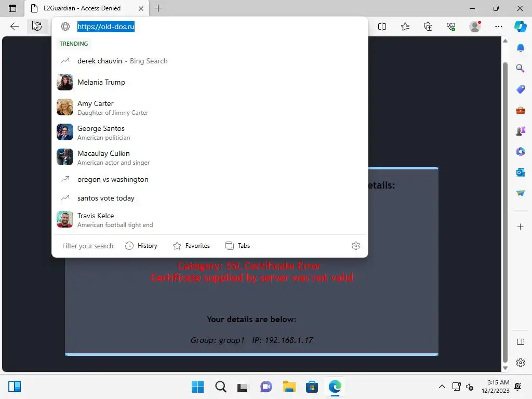The height and width of the screenshot is (399, 532).
Task: Close the E2Guardian - Access Denied tab
Action: (141, 8)
